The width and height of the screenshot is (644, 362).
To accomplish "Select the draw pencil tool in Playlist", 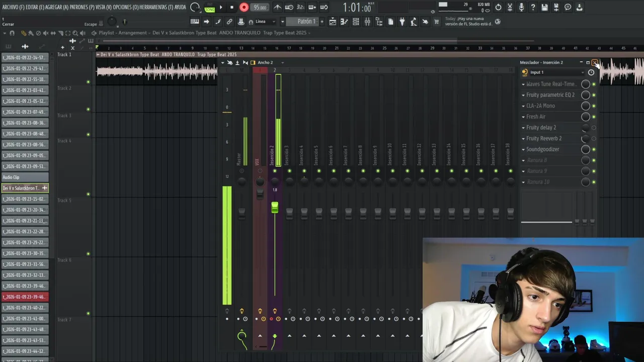I will [x=24, y=33].
